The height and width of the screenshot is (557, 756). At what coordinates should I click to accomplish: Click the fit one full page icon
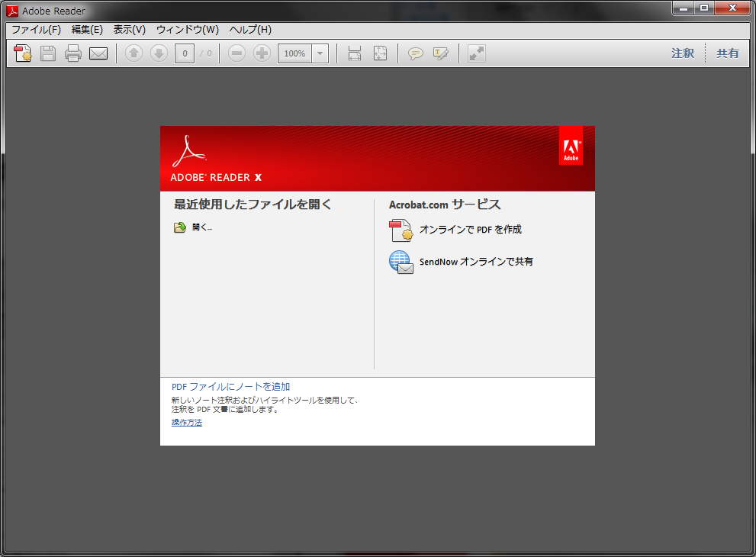pos(381,53)
